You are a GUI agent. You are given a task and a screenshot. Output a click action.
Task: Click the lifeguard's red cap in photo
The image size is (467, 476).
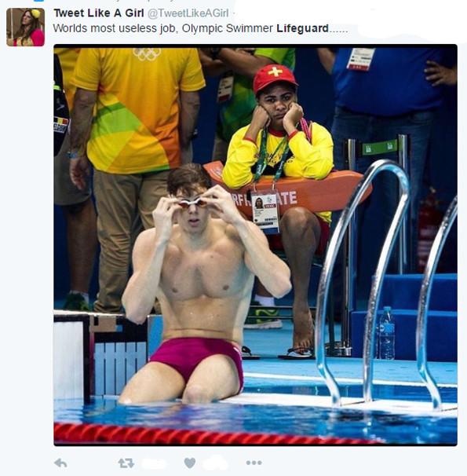[x=274, y=79]
